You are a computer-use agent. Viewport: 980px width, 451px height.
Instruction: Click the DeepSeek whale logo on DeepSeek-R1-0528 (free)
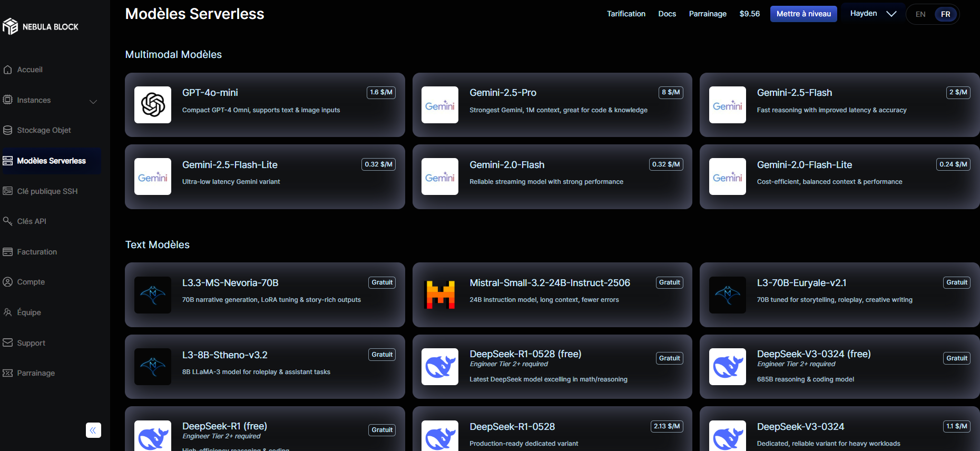click(x=440, y=367)
